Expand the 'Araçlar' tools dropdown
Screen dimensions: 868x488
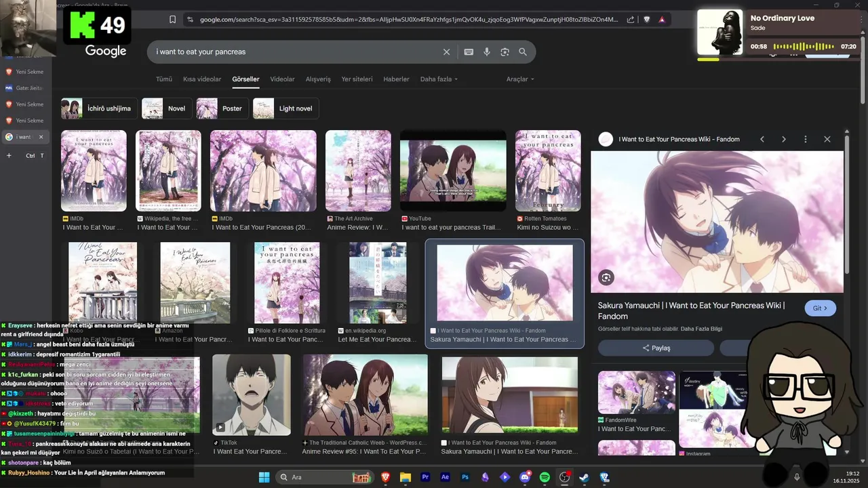pyautogui.click(x=520, y=79)
